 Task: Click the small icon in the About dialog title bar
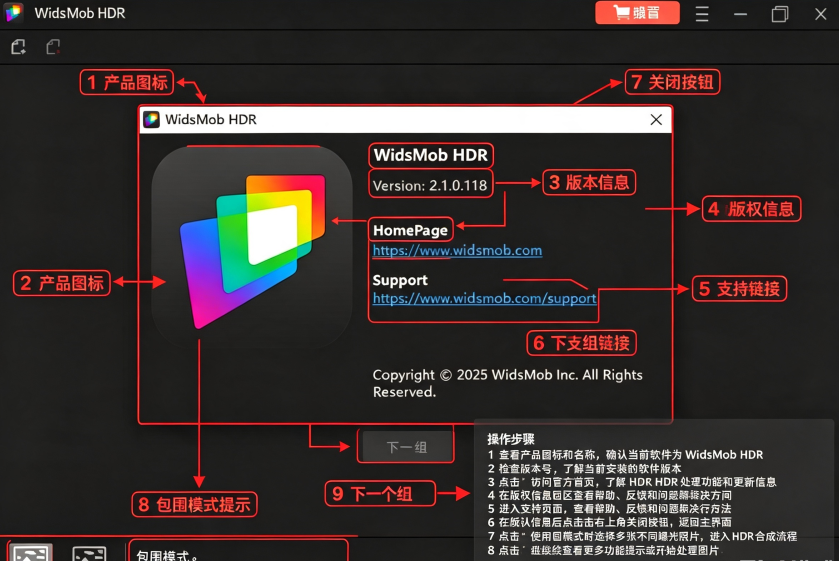[x=151, y=119]
